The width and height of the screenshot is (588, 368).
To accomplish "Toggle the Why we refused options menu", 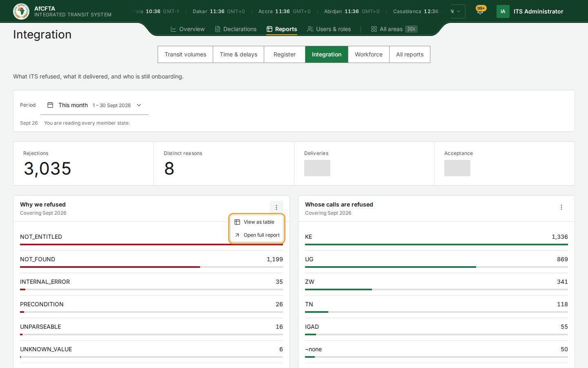I will coord(276,207).
